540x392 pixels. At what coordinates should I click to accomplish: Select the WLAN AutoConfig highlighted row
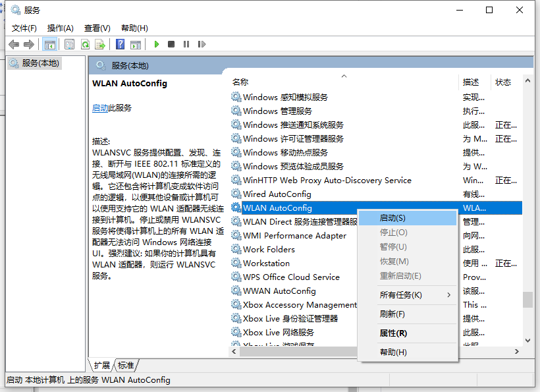point(375,208)
